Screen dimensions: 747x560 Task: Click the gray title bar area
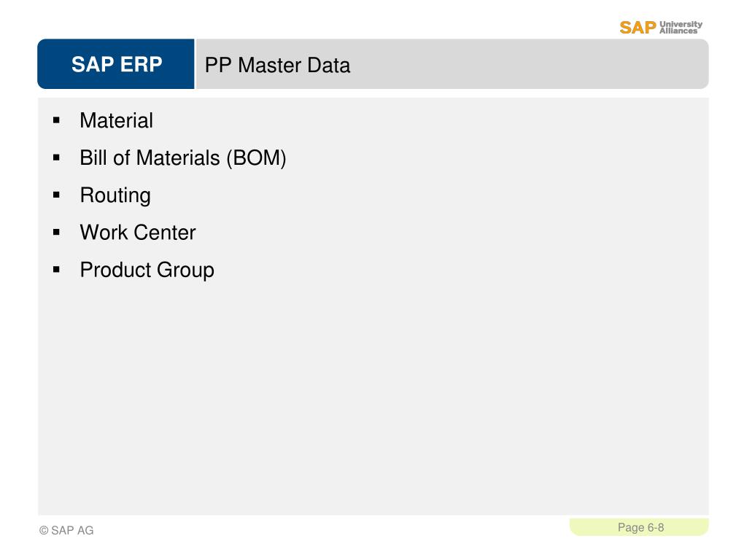pos(452,64)
